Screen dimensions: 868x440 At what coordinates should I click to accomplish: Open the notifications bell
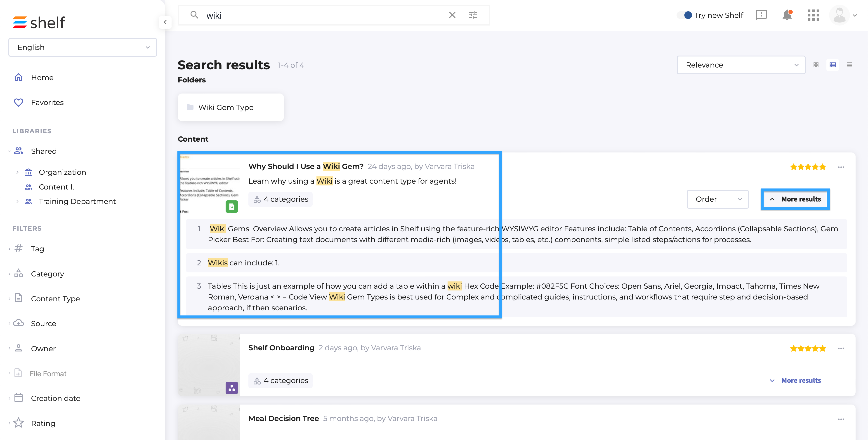[787, 15]
